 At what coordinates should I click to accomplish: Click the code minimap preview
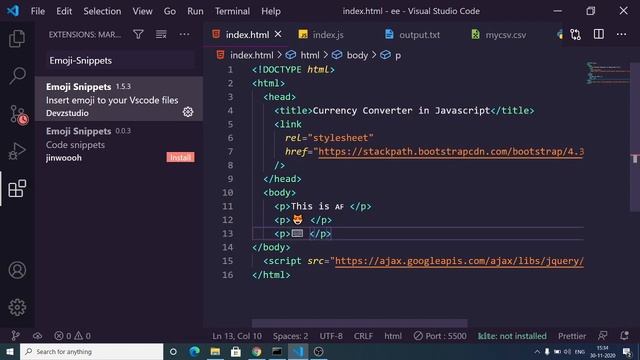click(x=608, y=73)
